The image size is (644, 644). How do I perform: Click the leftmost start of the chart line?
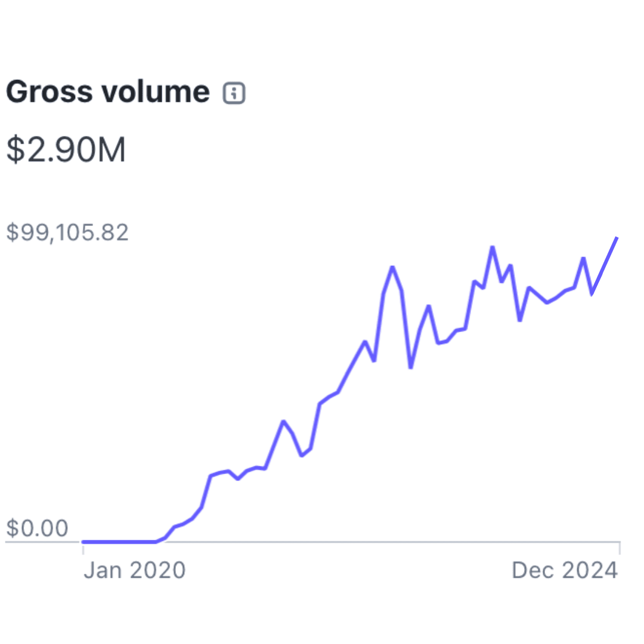pos(83,541)
